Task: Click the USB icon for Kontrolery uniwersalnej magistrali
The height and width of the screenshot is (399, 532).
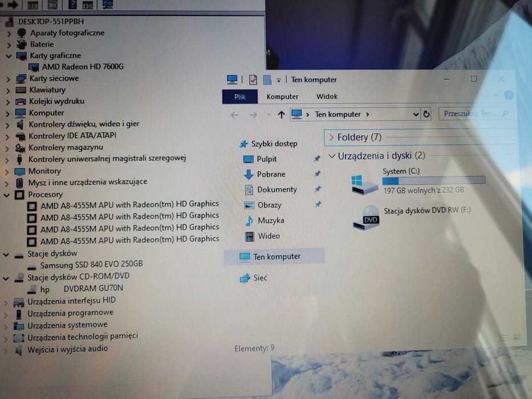Action: pos(19,159)
